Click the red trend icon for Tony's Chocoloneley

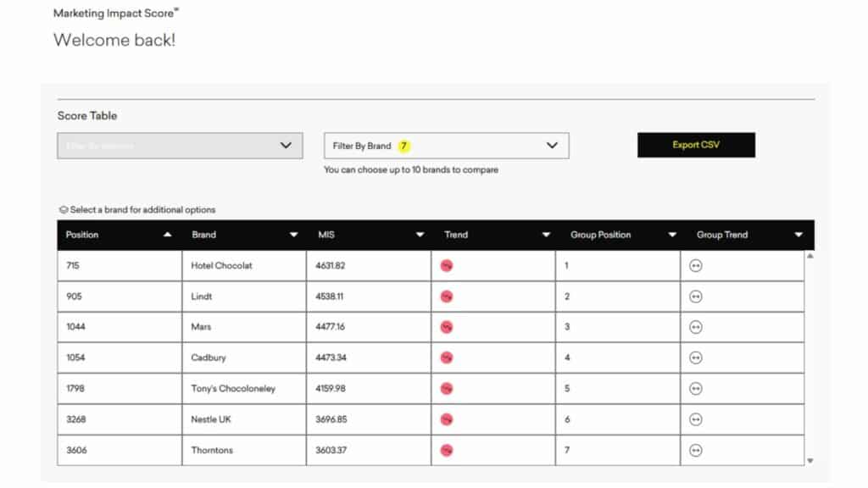click(447, 388)
